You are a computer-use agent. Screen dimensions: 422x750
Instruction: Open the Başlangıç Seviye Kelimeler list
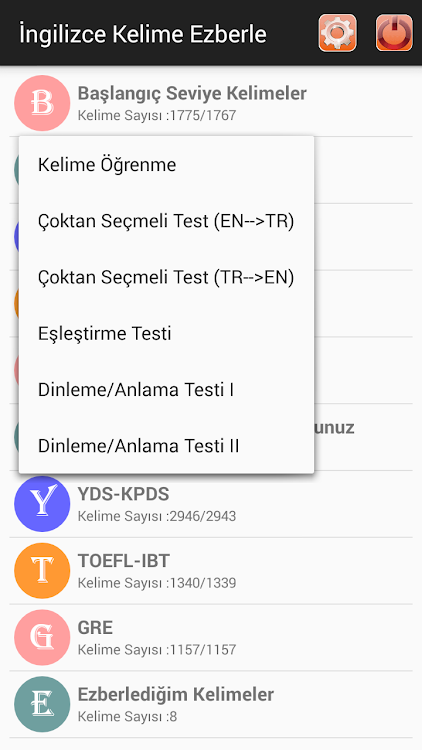[x=211, y=103]
